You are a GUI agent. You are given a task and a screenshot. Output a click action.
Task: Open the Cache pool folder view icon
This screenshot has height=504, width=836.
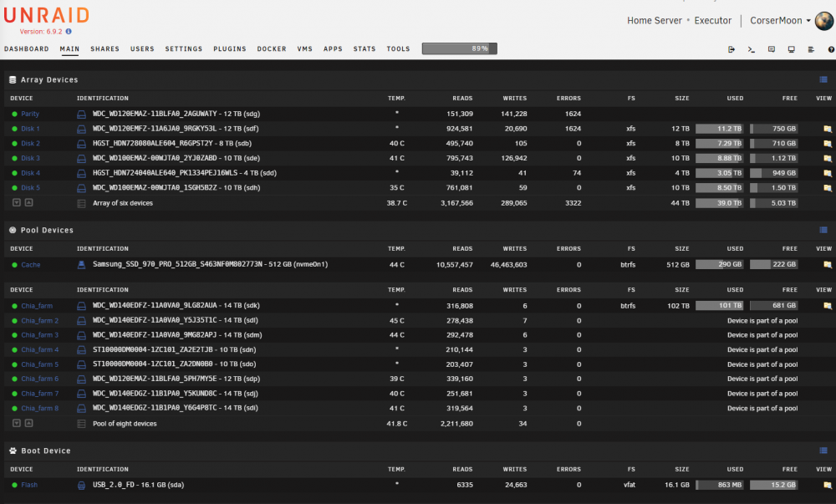(x=827, y=265)
